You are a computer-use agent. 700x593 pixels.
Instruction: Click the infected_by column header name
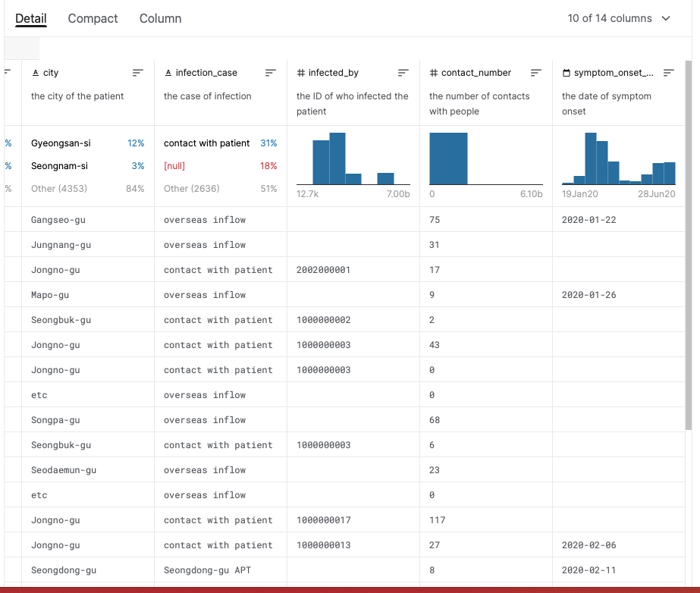click(334, 73)
